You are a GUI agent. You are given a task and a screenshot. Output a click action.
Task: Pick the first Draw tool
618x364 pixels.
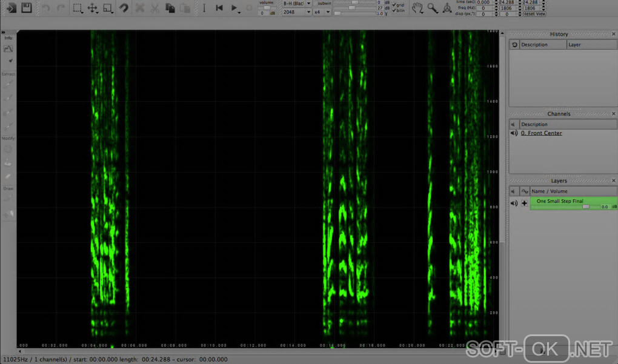8,199
